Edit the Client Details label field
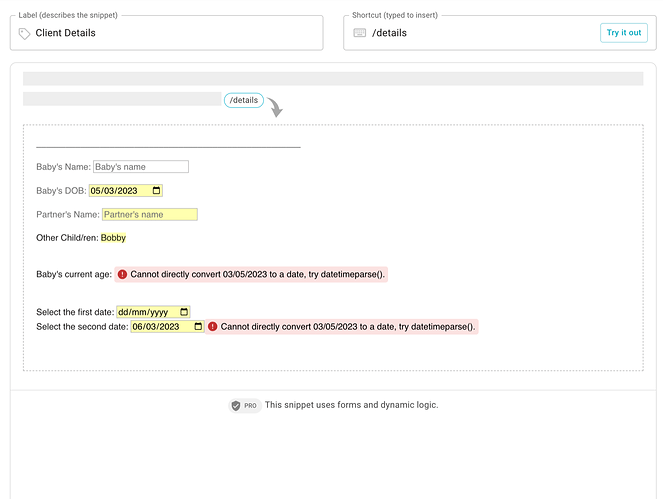Viewport: 663px width, 499px height. (167, 33)
